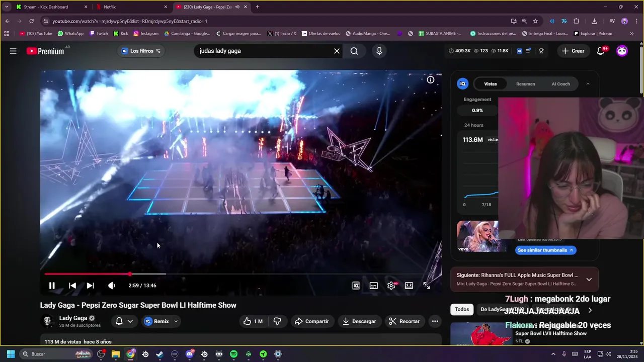Switch to the AI Coach tab

[x=560, y=84]
